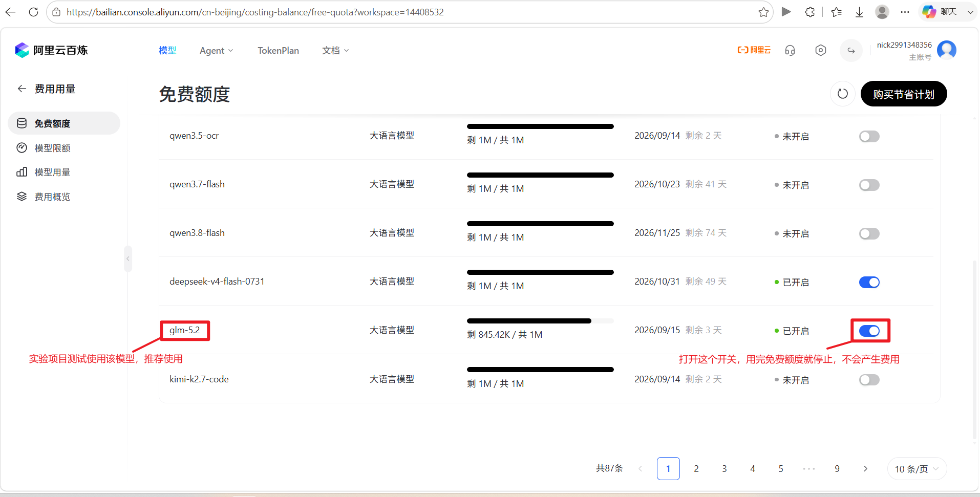Go to page 4
This screenshot has height=497, width=980.
point(753,468)
